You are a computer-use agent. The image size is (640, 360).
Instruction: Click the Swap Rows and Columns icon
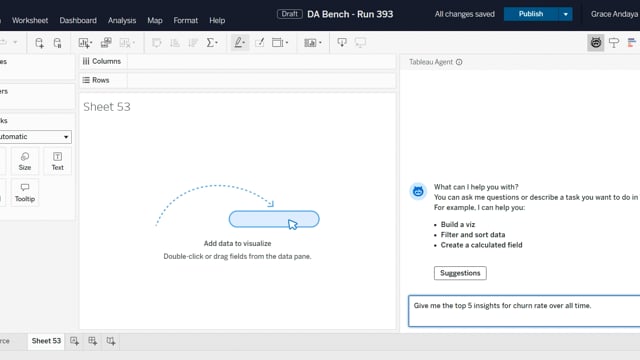pos(157,42)
